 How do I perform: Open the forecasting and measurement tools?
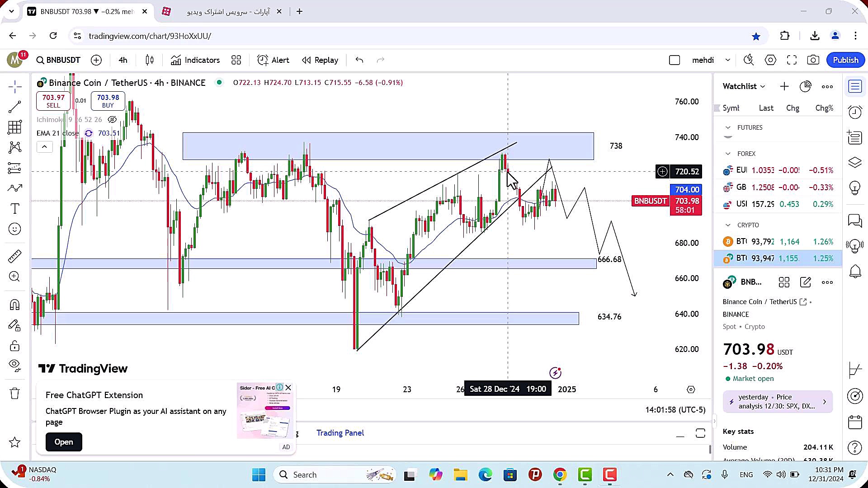[14, 168]
